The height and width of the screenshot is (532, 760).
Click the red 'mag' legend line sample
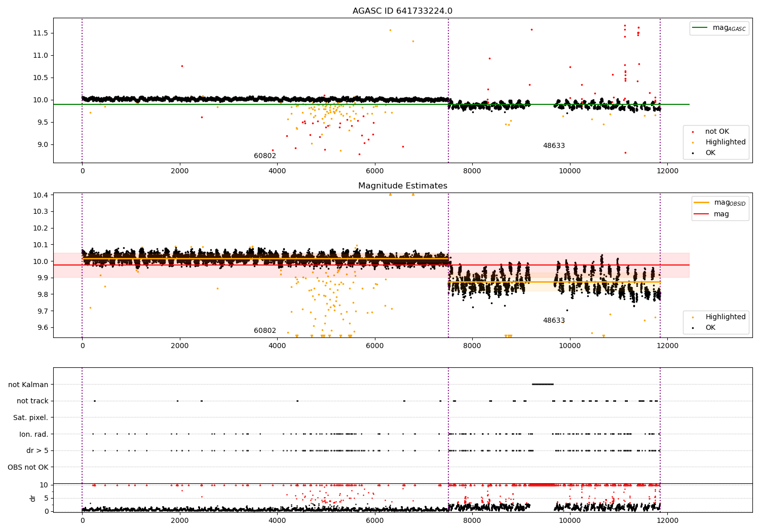tap(702, 214)
